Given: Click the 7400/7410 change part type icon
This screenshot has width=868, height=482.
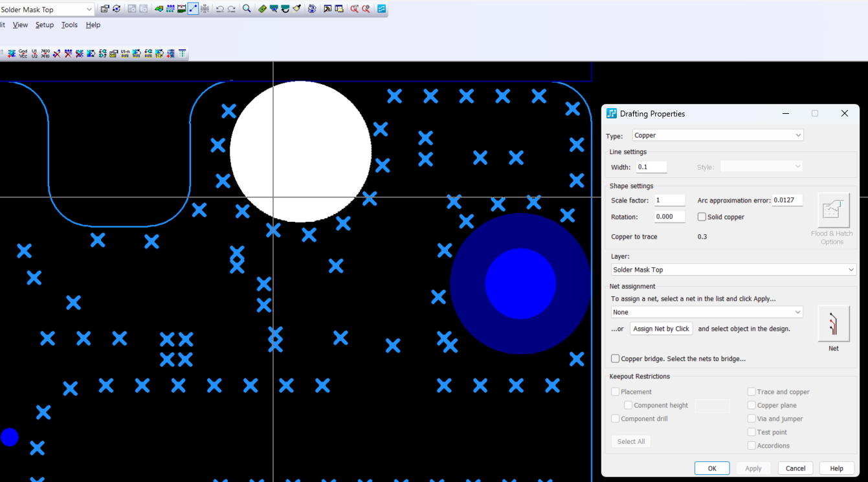Looking at the screenshot, I should [x=45, y=54].
